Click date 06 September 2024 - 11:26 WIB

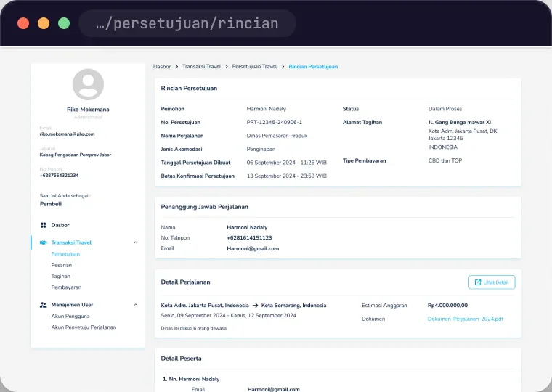point(287,163)
